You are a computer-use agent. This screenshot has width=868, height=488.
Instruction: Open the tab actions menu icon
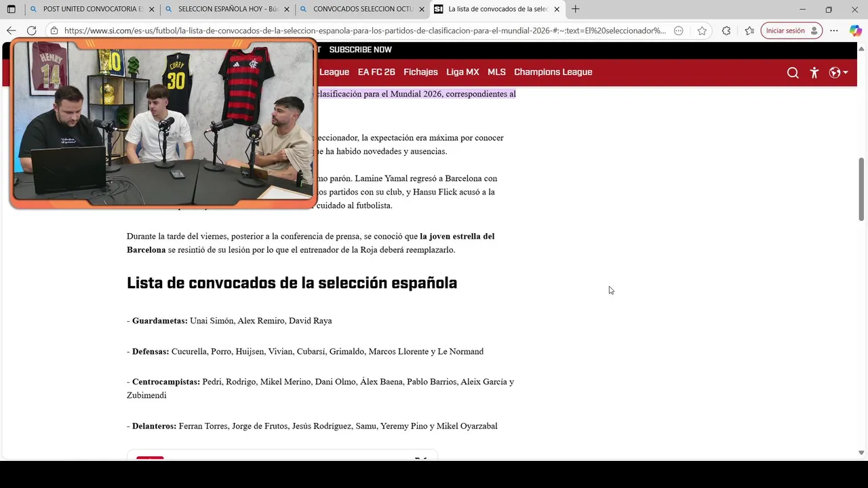(11, 9)
